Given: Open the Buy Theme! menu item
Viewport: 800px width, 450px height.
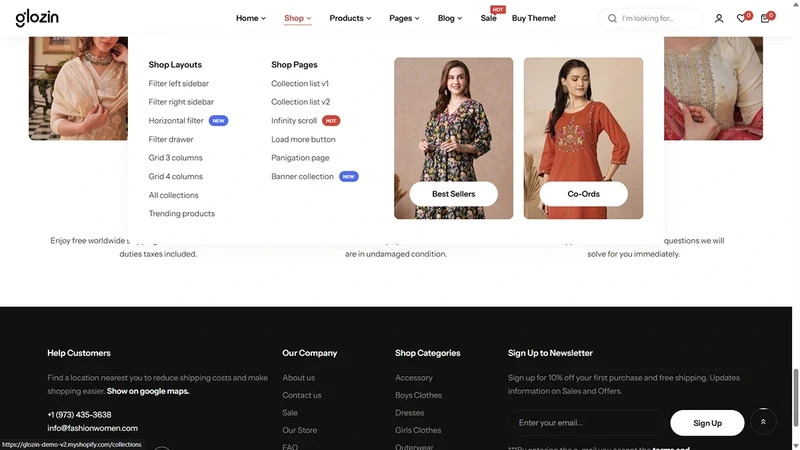Looking at the screenshot, I should click(534, 18).
